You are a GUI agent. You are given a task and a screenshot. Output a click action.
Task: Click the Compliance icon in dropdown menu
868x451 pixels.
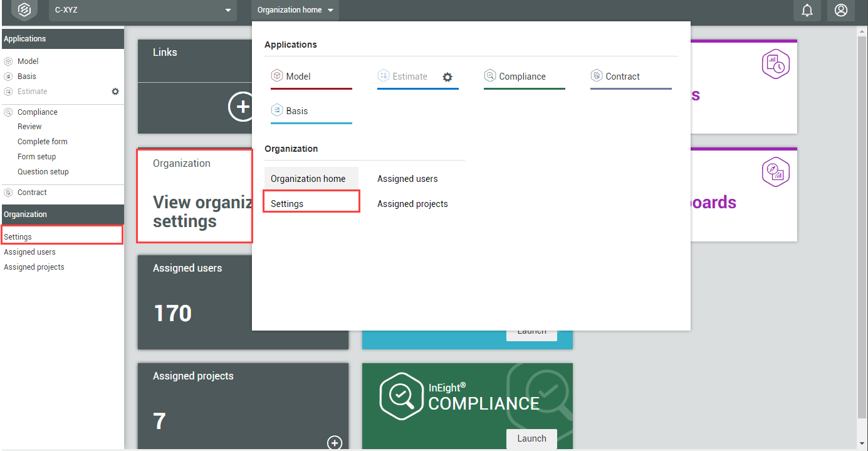tap(490, 76)
